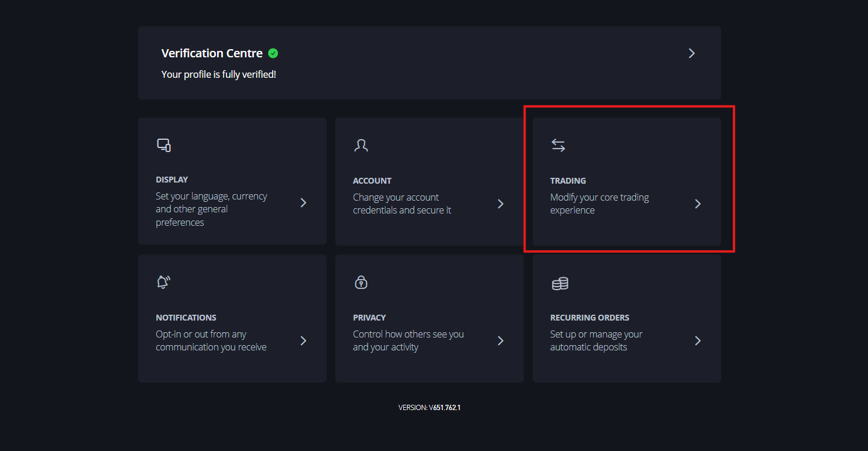Click the Account person icon

[361, 144]
